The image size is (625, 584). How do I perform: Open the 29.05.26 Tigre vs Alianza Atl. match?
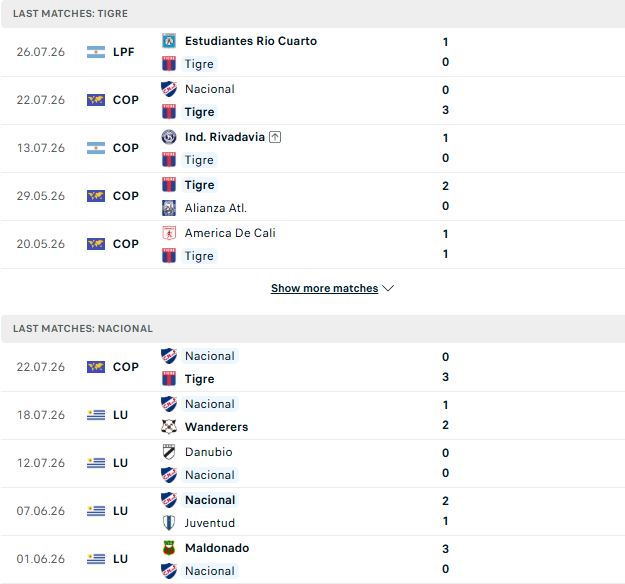312,197
